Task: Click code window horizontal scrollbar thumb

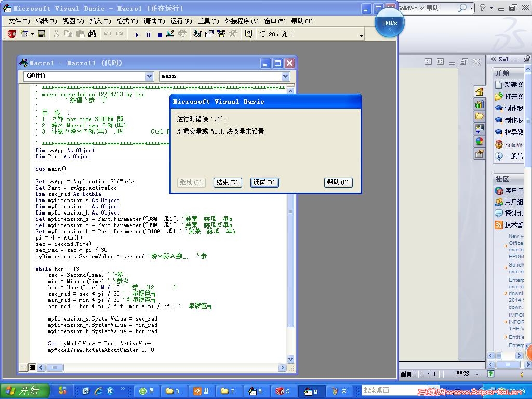Action: pos(55,367)
